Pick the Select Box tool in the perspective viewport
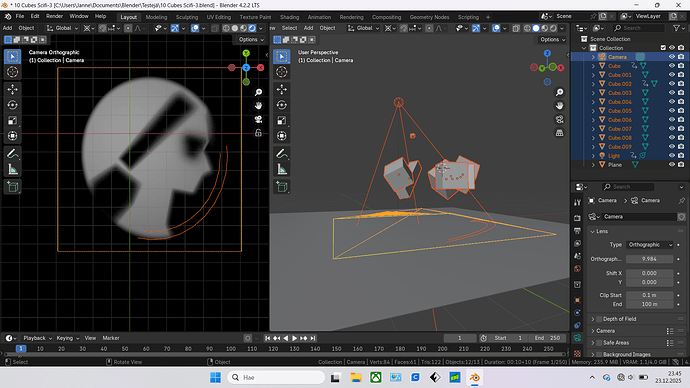 [282, 56]
